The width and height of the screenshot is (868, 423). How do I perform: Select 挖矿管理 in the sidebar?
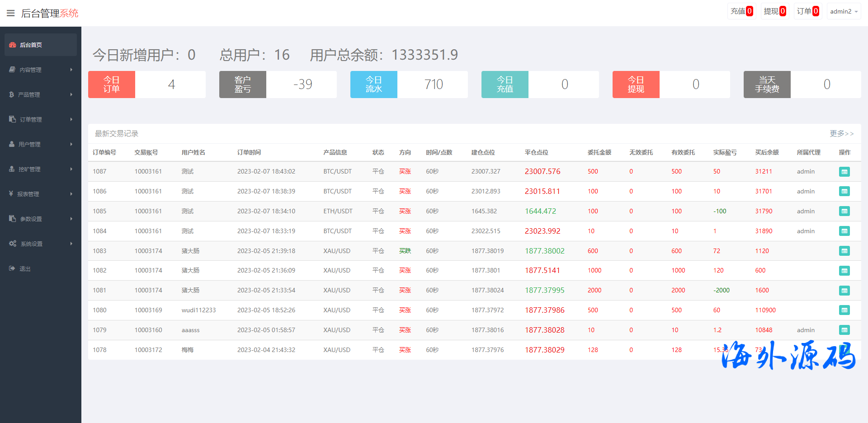click(29, 169)
